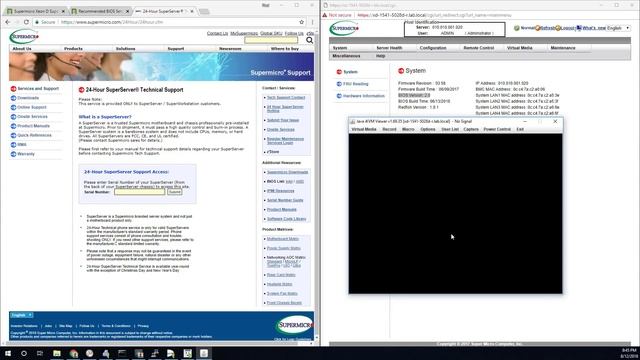Open Product Manuals in the sidebar

click(33, 126)
